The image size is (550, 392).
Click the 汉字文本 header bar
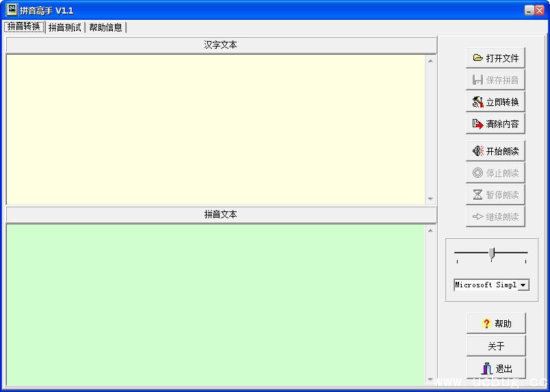tap(221, 45)
